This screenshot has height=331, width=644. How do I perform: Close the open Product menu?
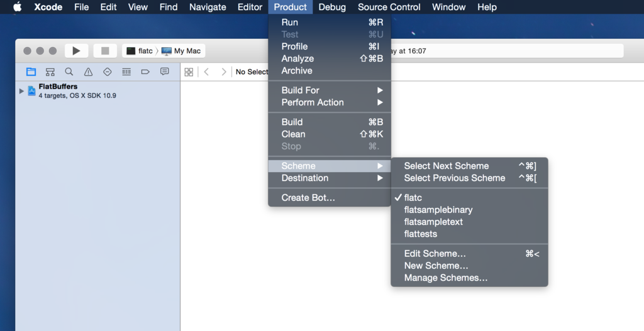point(291,7)
